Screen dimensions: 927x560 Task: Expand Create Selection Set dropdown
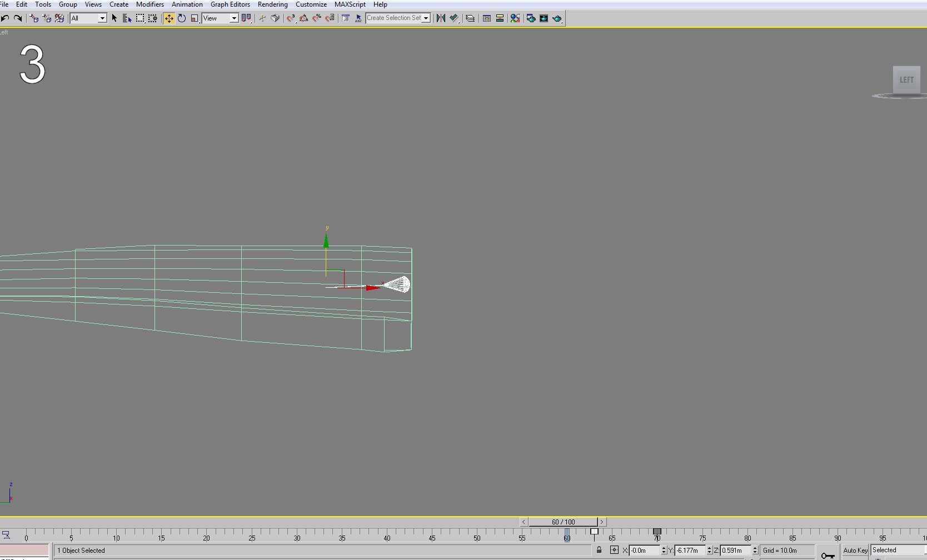426,18
